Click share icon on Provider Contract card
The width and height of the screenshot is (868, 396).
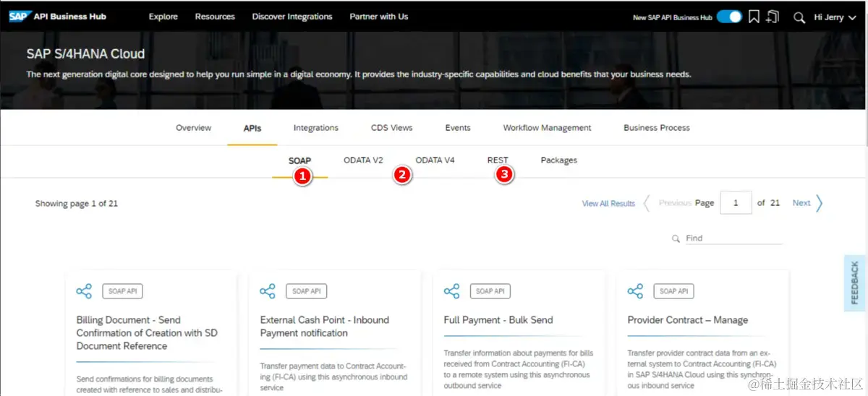[635, 291]
